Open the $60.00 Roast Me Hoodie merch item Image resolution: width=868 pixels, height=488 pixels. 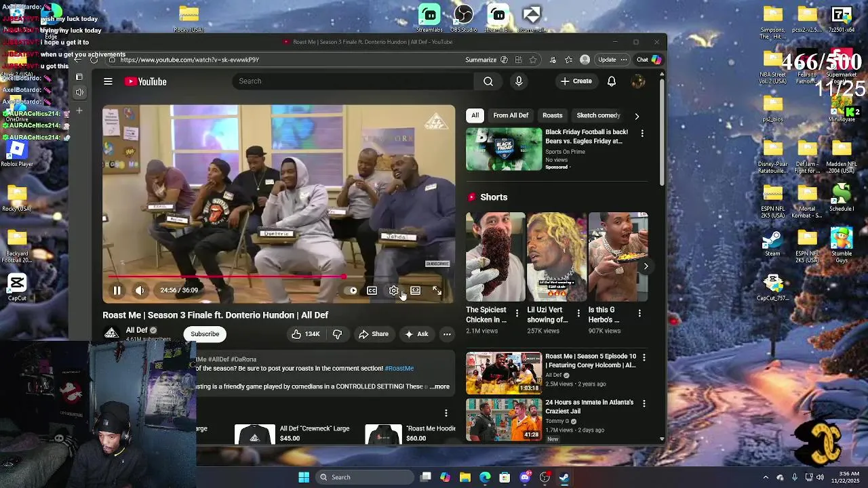click(410, 434)
